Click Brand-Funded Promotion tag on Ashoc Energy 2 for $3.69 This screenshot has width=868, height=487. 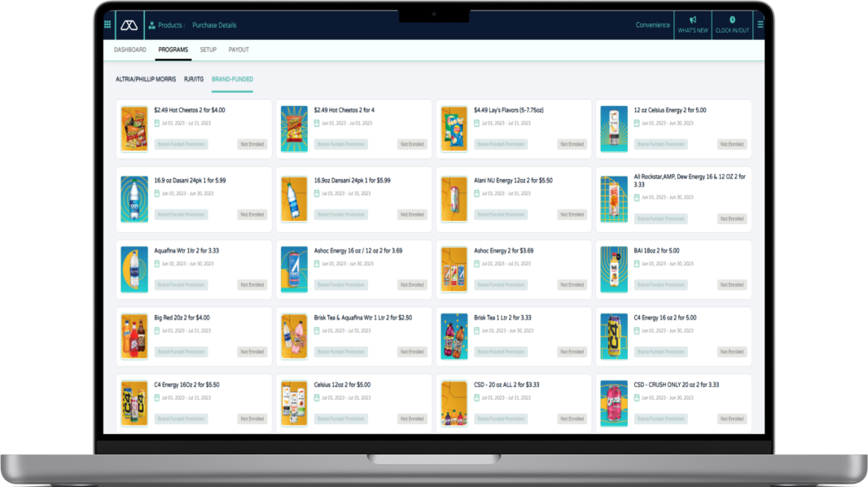tap(501, 284)
